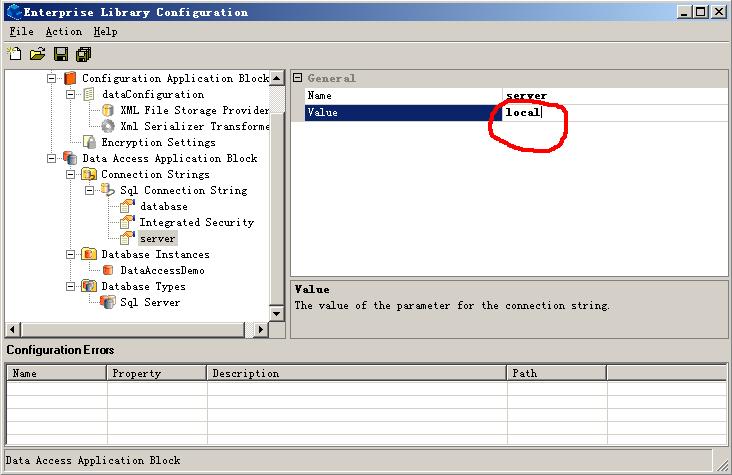Click the Connection Strings folder icon
The height and width of the screenshot is (475, 732).
pyautogui.click(x=89, y=174)
